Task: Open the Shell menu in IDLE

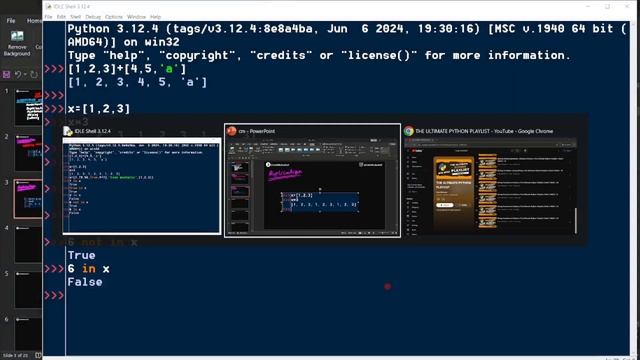Action: coord(76,17)
